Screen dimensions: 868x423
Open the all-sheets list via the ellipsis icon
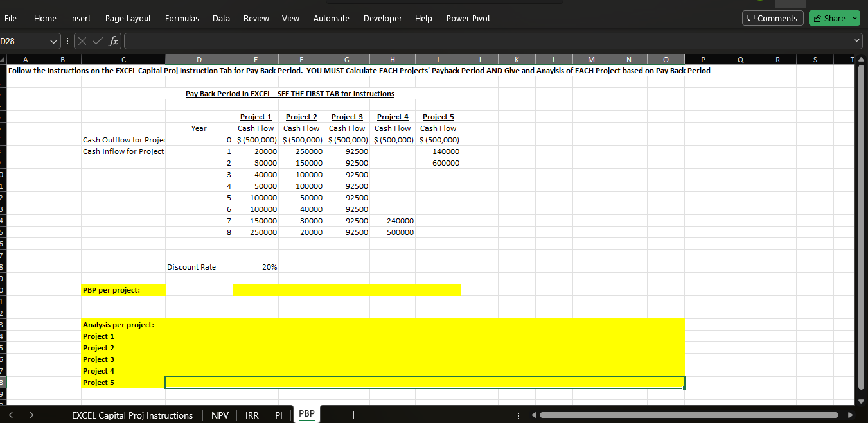point(518,415)
